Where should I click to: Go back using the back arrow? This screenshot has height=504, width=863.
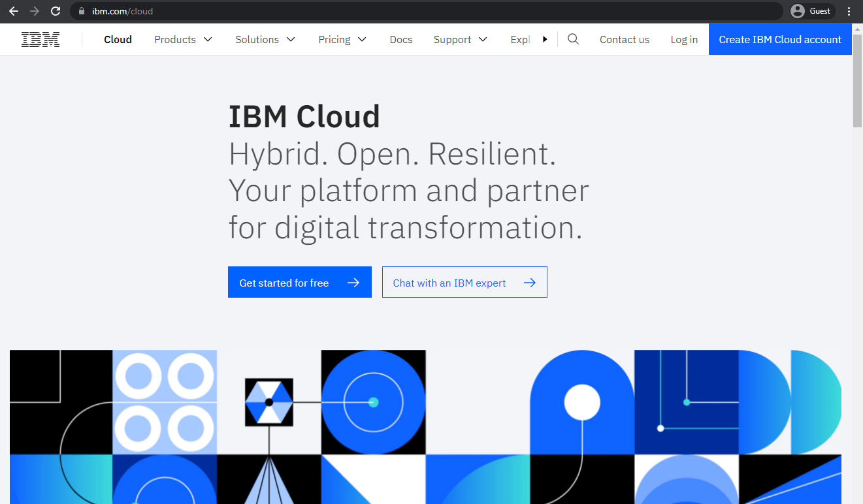[x=14, y=10]
